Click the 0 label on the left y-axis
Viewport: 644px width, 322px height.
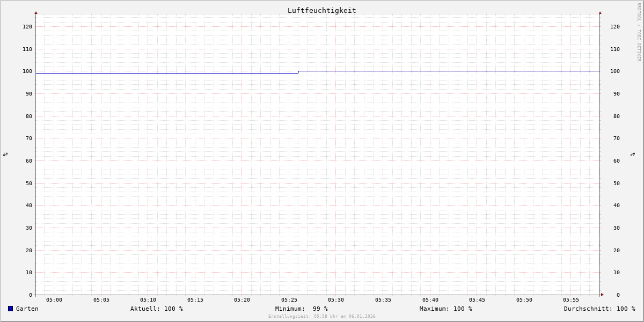click(31, 295)
